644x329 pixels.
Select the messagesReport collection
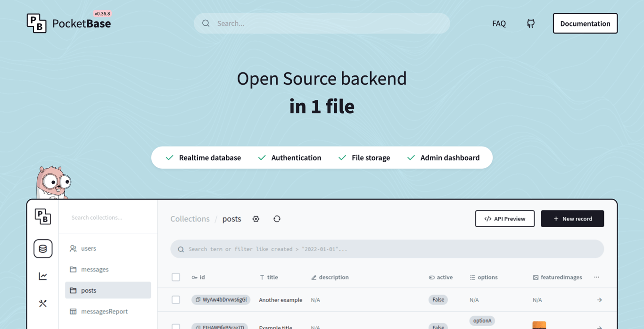pos(108,311)
